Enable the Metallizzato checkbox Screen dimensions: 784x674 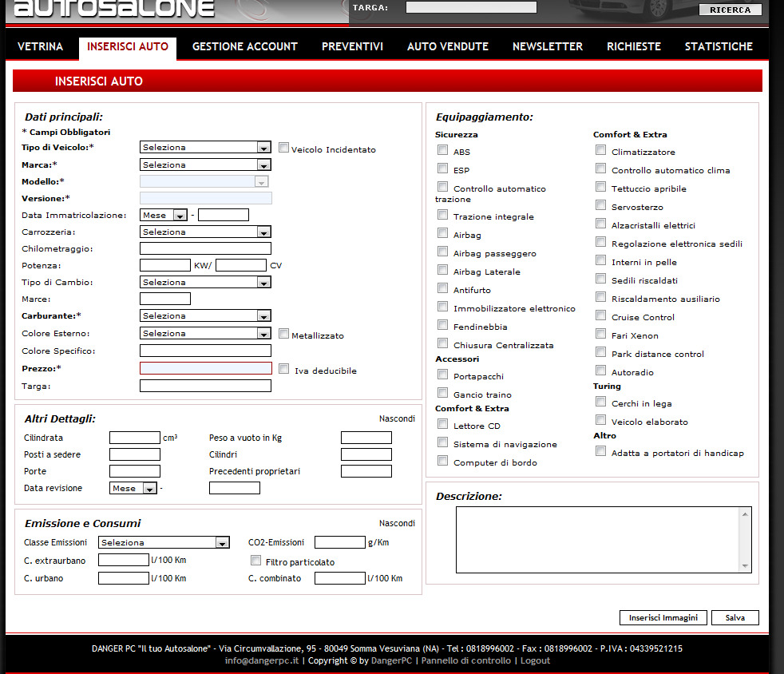[284, 334]
